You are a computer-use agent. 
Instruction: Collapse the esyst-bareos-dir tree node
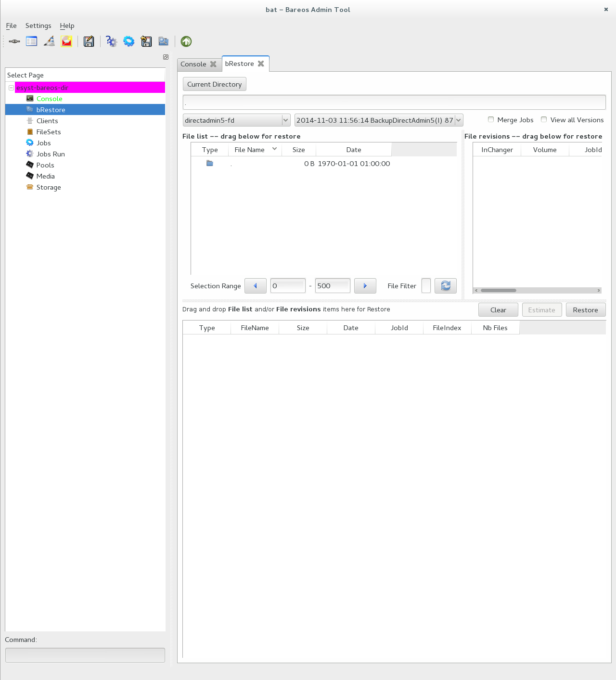click(11, 88)
